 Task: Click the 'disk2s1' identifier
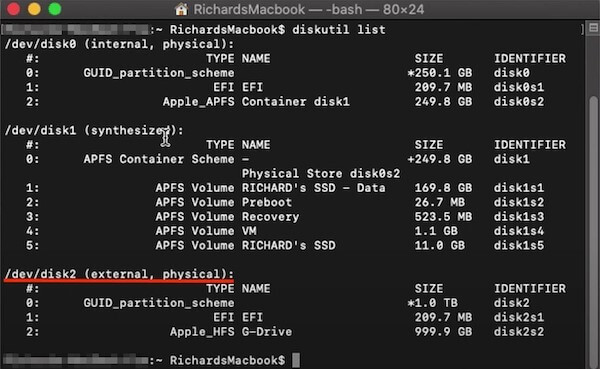(x=519, y=317)
